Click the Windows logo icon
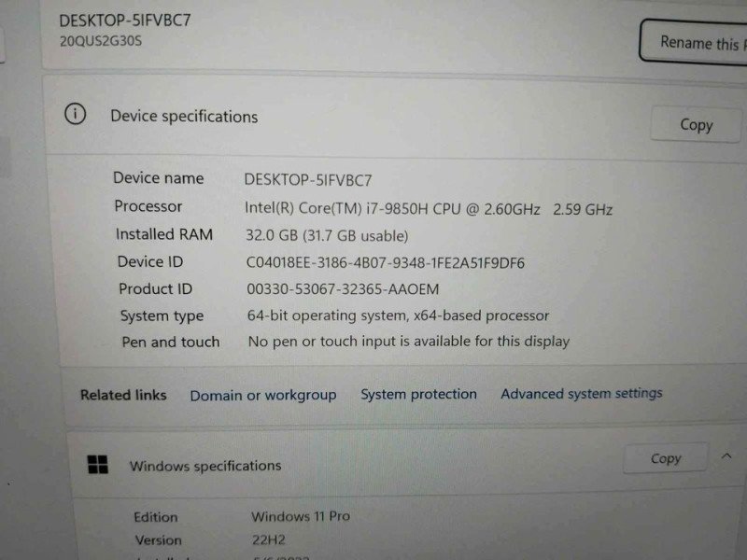747x560 pixels. [98, 464]
